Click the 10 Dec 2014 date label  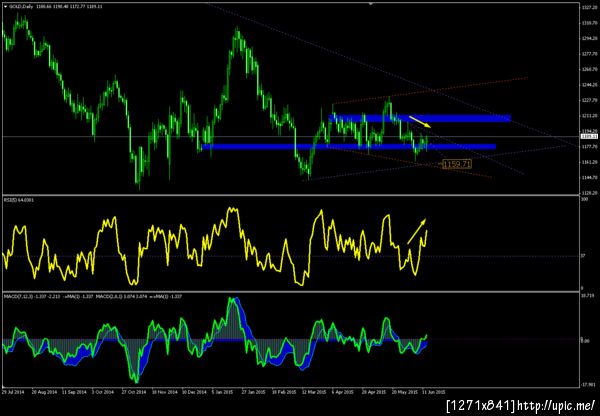pyautogui.click(x=193, y=392)
